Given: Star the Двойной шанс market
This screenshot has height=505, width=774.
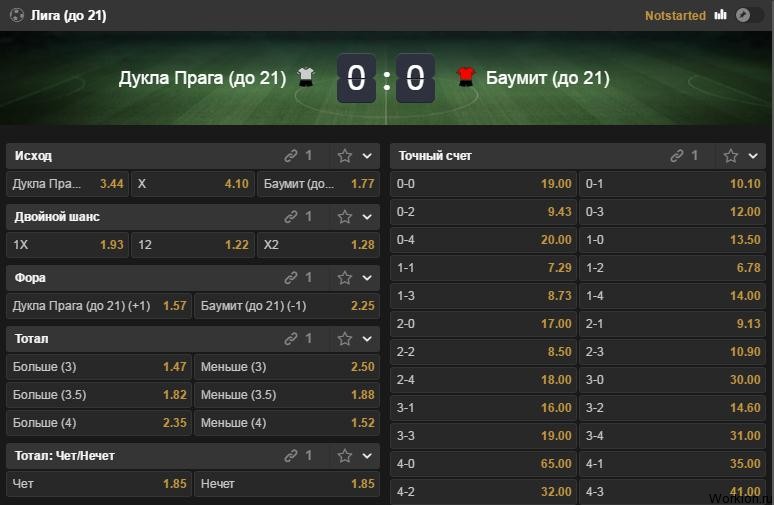Looking at the screenshot, I should pyautogui.click(x=345, y=217).
